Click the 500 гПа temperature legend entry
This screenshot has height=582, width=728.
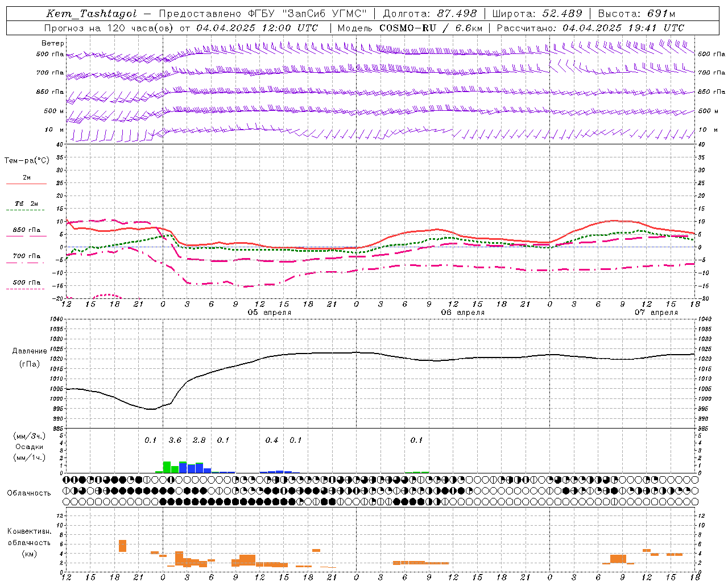coord(26,282)
